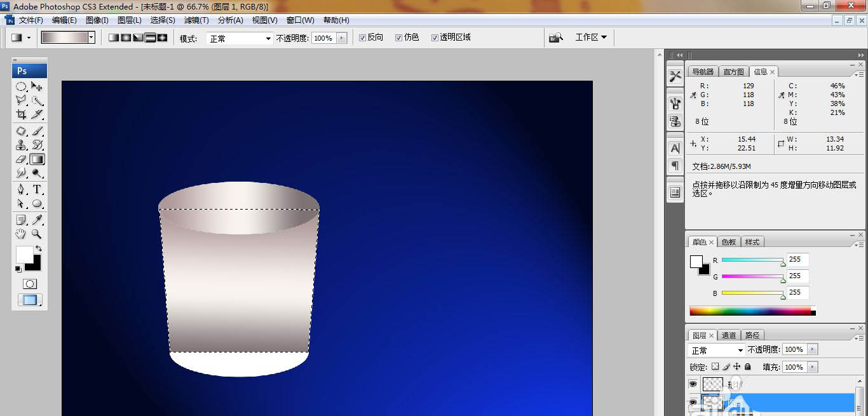Open layer 不透明度 slider arrow
Image resolution: width=868 pixels, height=416 pixels.
(x=813, y=349)
